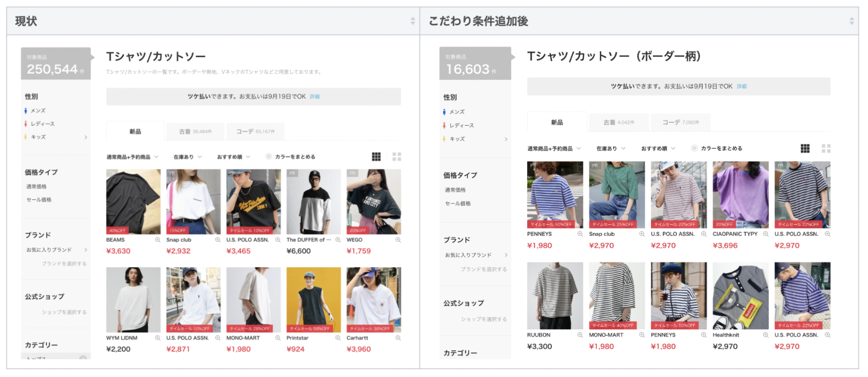Image resolution: width=868 pixels, height=377 pixels.
Task: Click magnifier icon next to CIAOPANIC TYPY
Action: click(766, 234)
